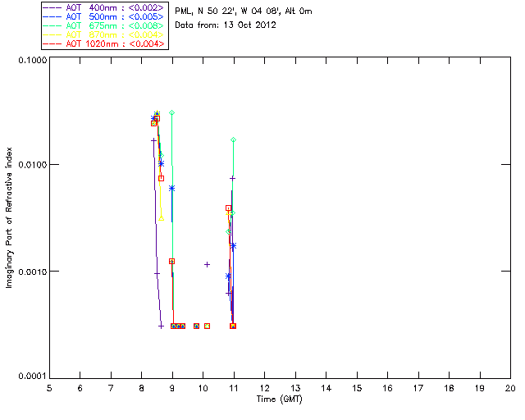
Task: Click the x-axis tick label 19
Action: [480, 388]
